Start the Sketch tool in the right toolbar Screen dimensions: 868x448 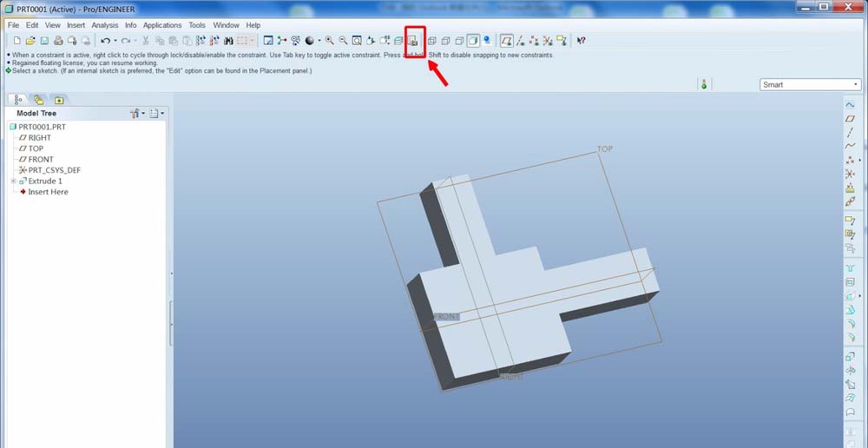851,105
